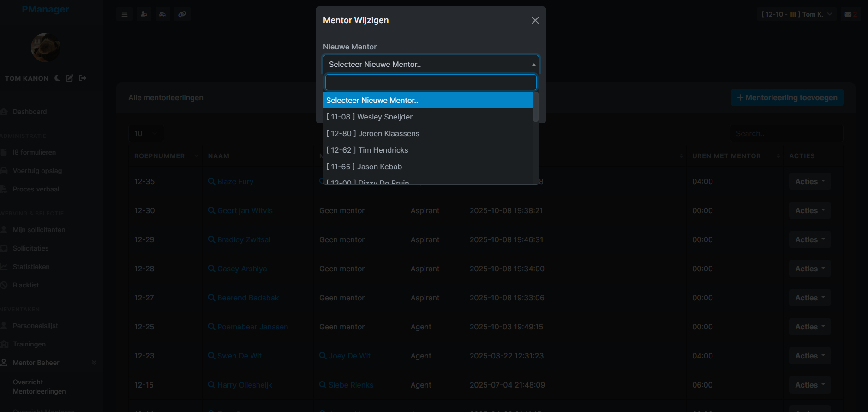Collapse the Selecteer Nieuwe Mentor combo box
Screen dimensions: 868x412
point(431,64)
